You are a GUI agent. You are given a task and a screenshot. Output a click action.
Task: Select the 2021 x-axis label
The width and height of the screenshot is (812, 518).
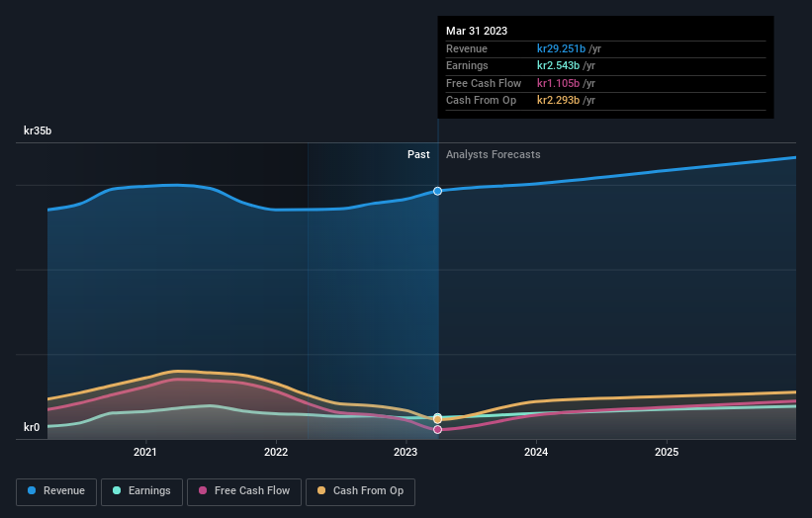[x=145, y=452]
